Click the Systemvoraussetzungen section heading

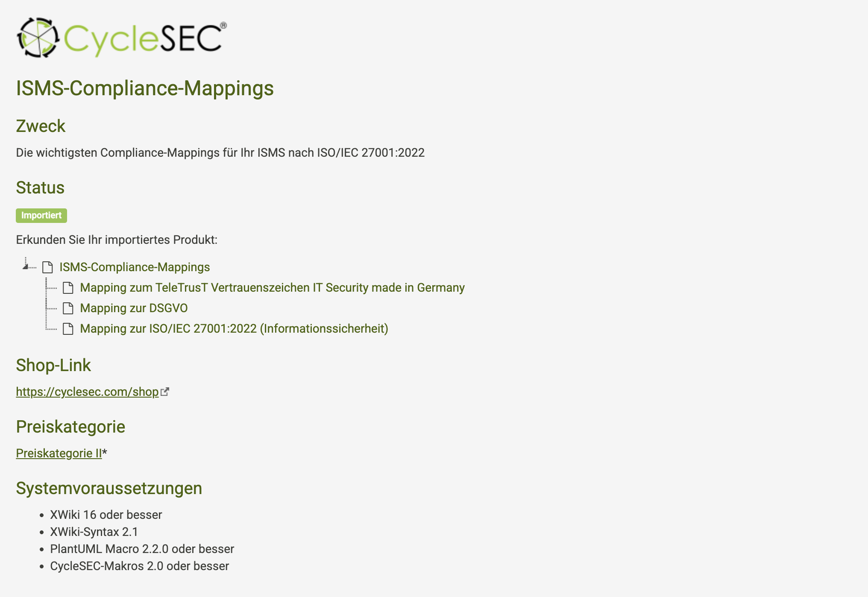click(109, 489)
